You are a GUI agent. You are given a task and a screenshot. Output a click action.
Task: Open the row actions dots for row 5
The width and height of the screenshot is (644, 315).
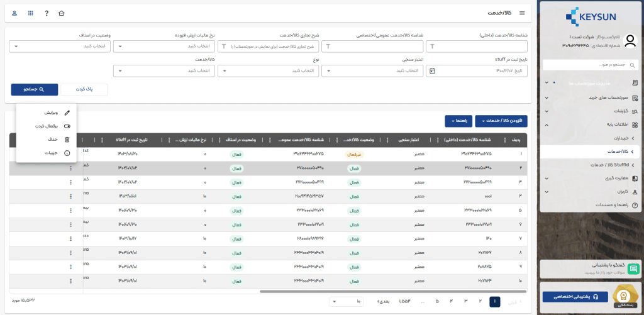(70, 207)
